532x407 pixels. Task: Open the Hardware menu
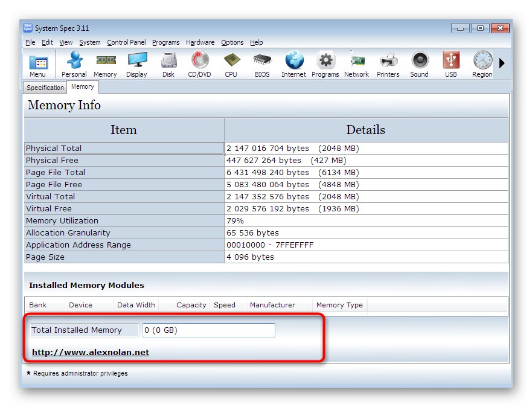[x=200, y=42]
